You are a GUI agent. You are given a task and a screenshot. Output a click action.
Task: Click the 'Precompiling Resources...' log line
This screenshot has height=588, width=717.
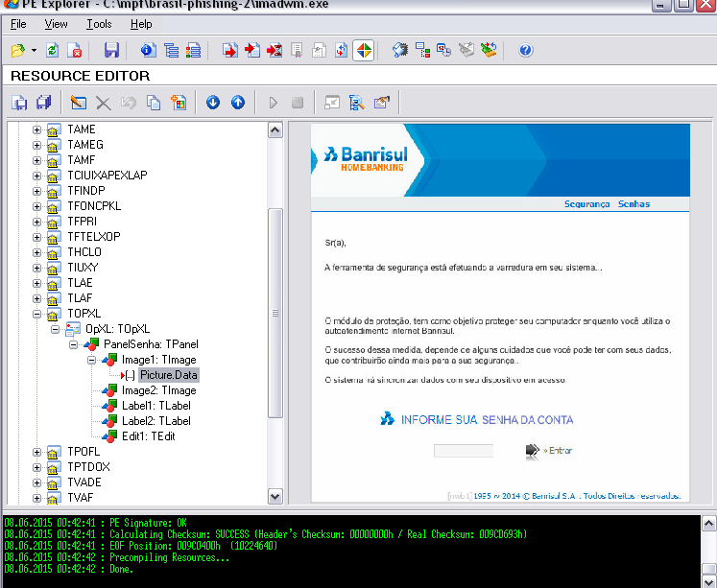tap(170, 558)
